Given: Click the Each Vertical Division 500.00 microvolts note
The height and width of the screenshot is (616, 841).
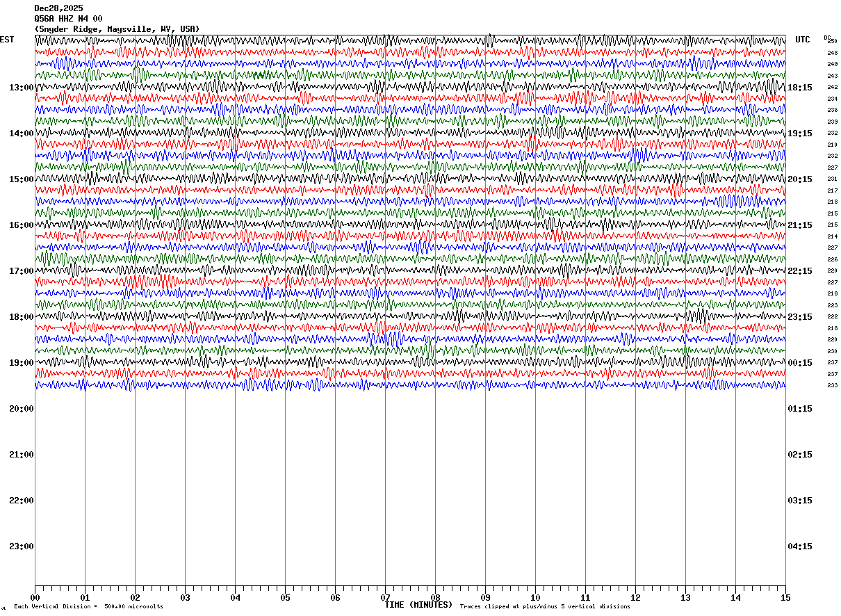Looking at the screenshot, I should pyautogui.click(x=88, y=607).
